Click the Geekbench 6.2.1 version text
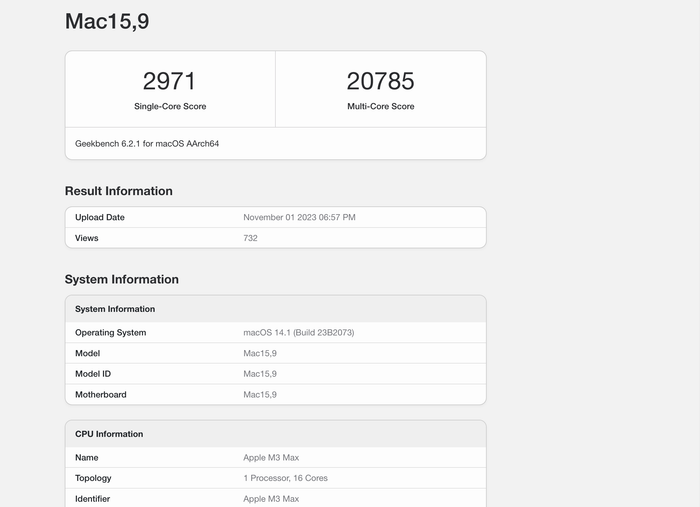The image size is (700, 507). click(x=147, y=144)
